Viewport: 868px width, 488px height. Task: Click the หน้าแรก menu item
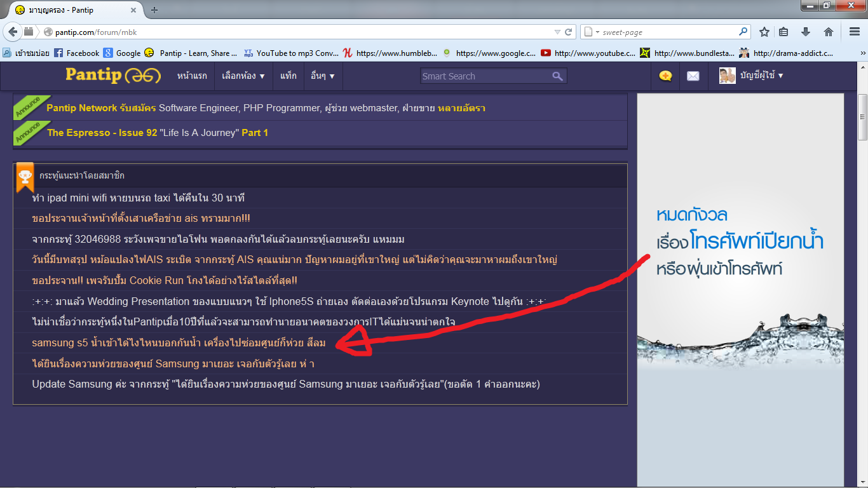[192, 76]
